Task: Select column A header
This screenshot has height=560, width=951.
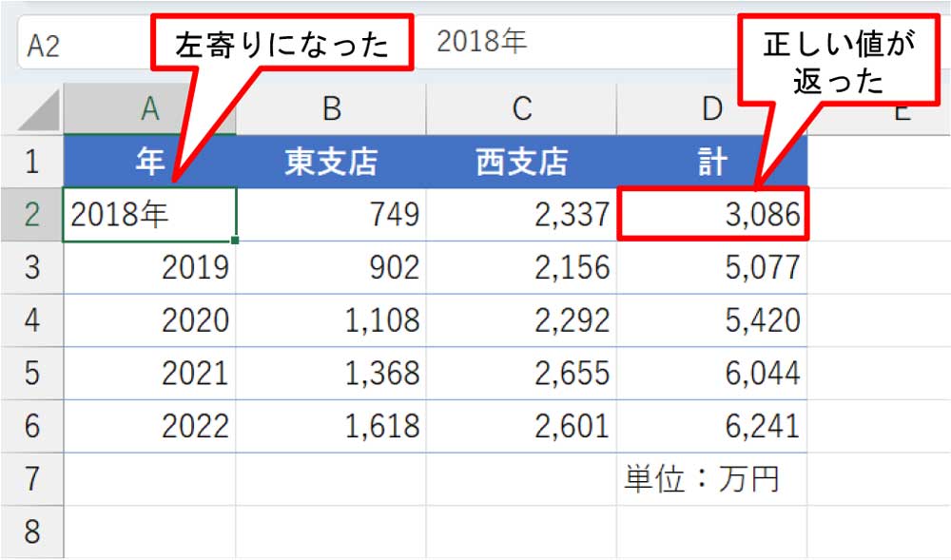Action: (x=149, y=110)
